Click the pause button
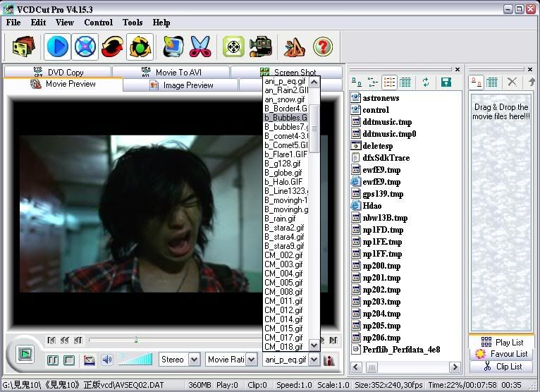 tap(53, 360)
